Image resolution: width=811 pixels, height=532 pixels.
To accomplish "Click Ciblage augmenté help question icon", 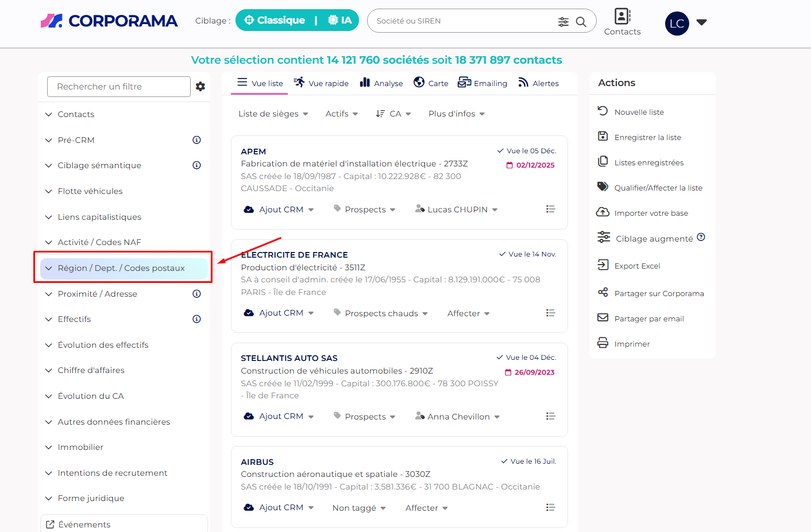I will 701,238.
